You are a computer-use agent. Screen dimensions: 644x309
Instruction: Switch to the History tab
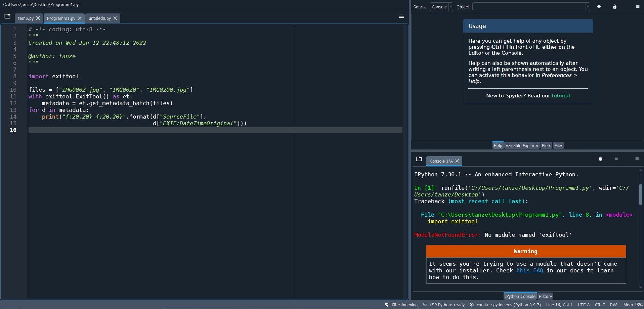pos(545,296)
